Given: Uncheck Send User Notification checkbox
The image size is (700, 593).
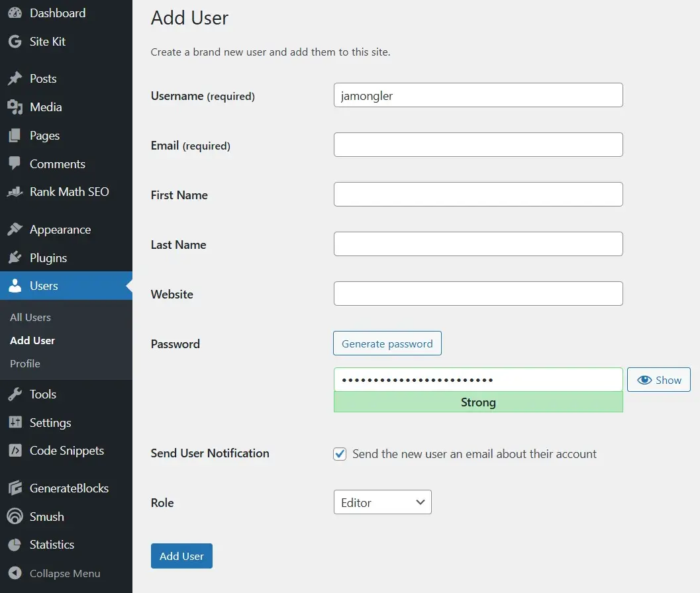Looking at the screenshot, I should pos(340,454).
